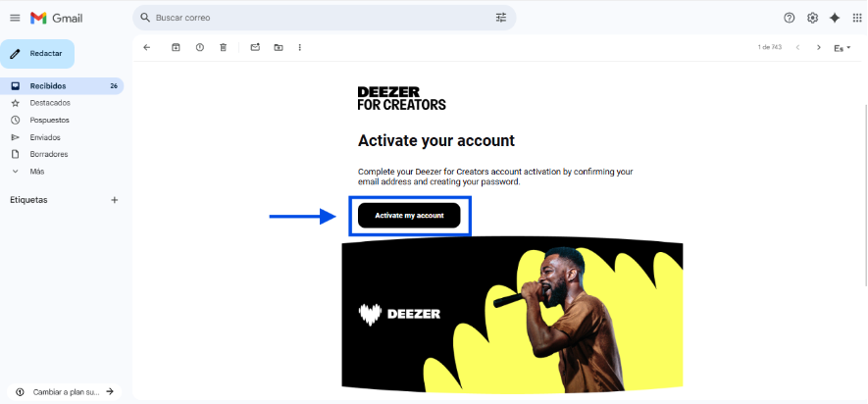Open Gemini sparkle assistant
Image resolution: width=868 pixels, height=404 pixels.
pyautogui.click(x=835, y=18)
